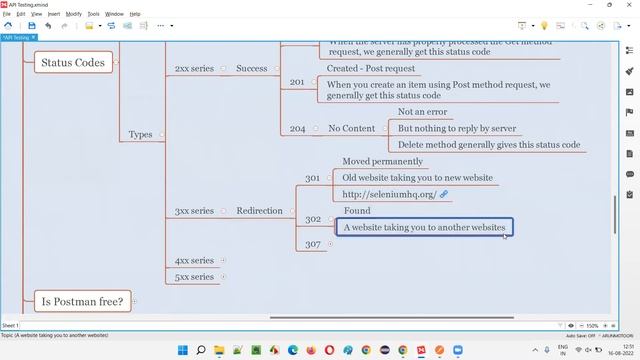Collapse the Types branch
This screenshot has height=360, width=640.
pyautogui.click(x=162, y=134)
